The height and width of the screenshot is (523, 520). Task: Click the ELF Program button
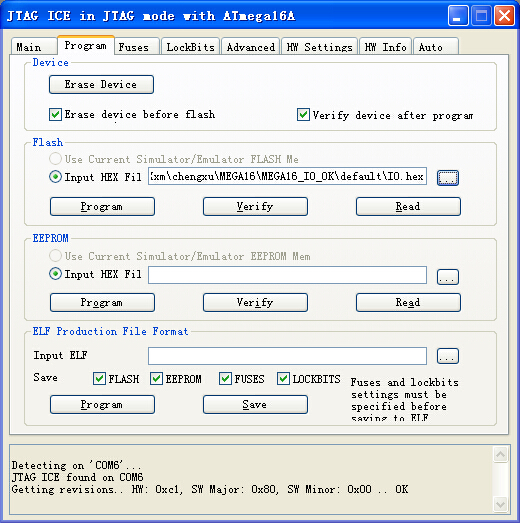coord(102,405)
